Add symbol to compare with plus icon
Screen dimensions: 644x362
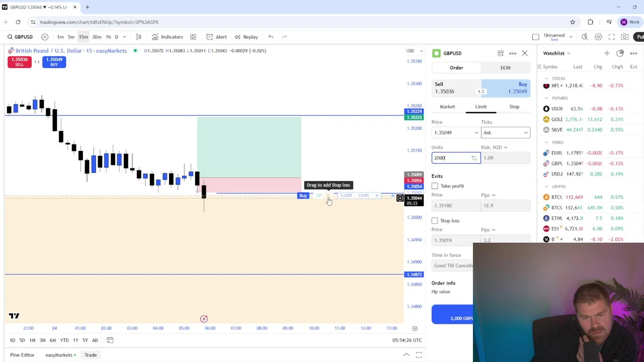(45, 37)
